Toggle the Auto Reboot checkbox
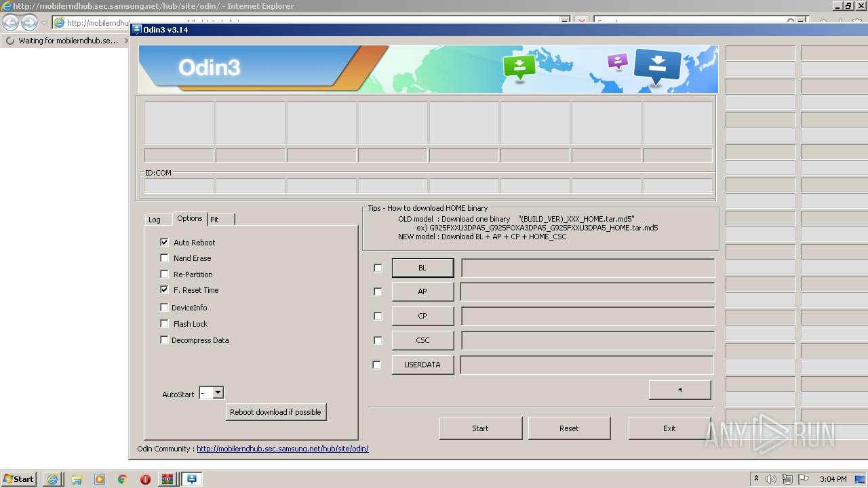 click(x=164, y=242)
